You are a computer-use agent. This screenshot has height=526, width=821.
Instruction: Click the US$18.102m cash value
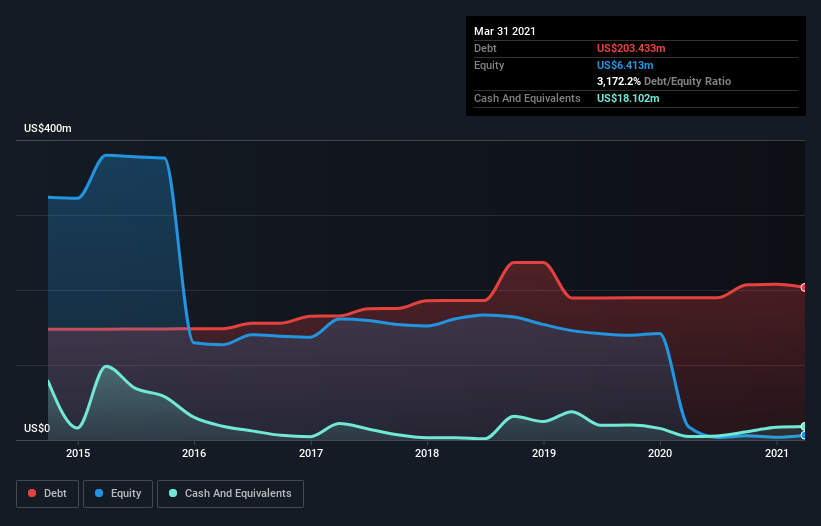(x=628, y=98)
